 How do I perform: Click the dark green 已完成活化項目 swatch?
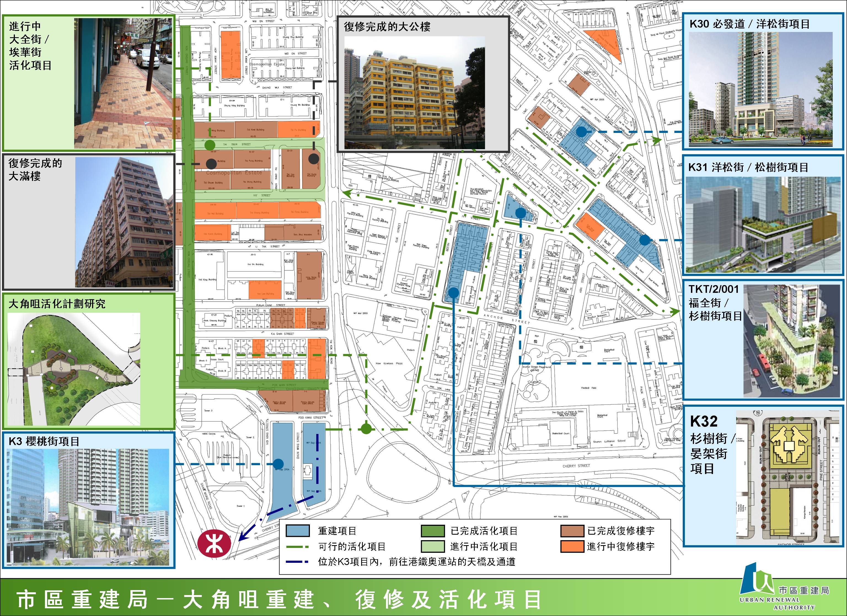tap(433, 531)
